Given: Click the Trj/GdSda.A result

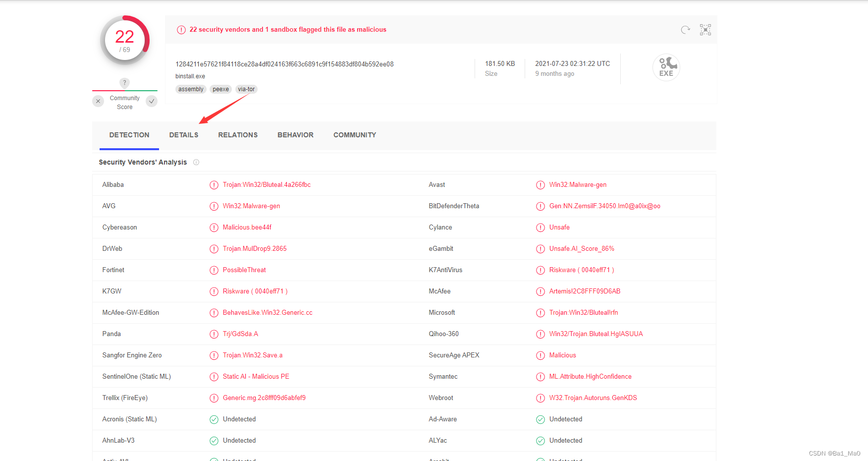Looking at the screenshot, I should pyautogui.click(x=240, y=334).
